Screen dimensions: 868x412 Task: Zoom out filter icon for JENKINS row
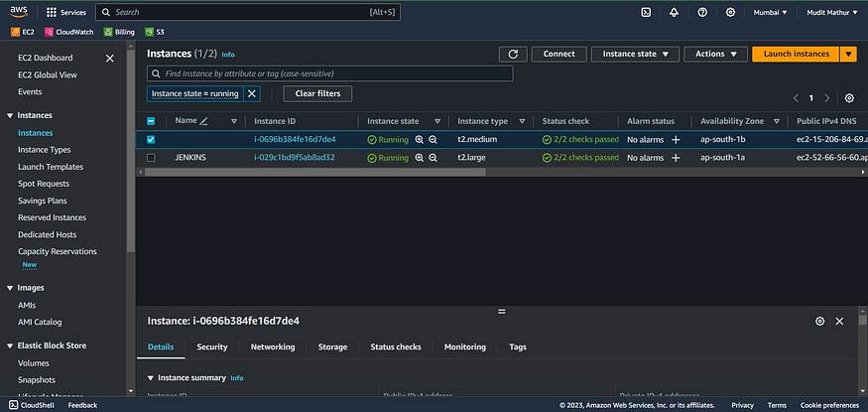(x=433, y=158)
